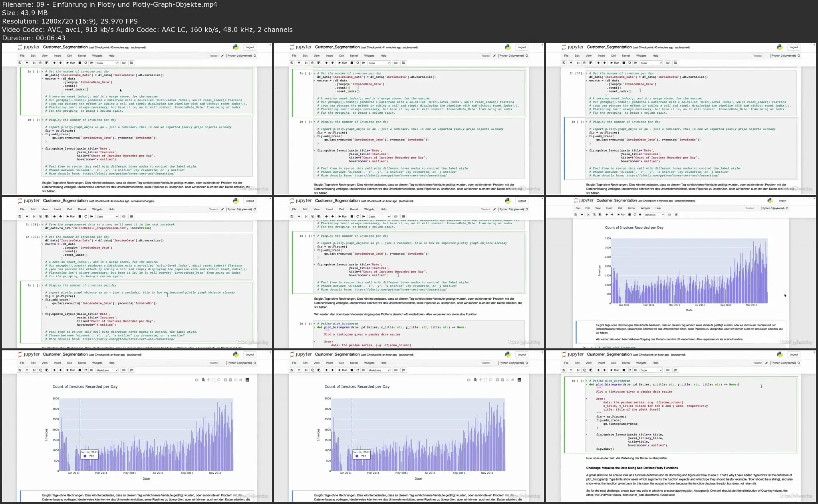The height and width of the screenshot is (504, 818).
Task: Click the Logout button in the top-left frame
Action: [250, 47]
